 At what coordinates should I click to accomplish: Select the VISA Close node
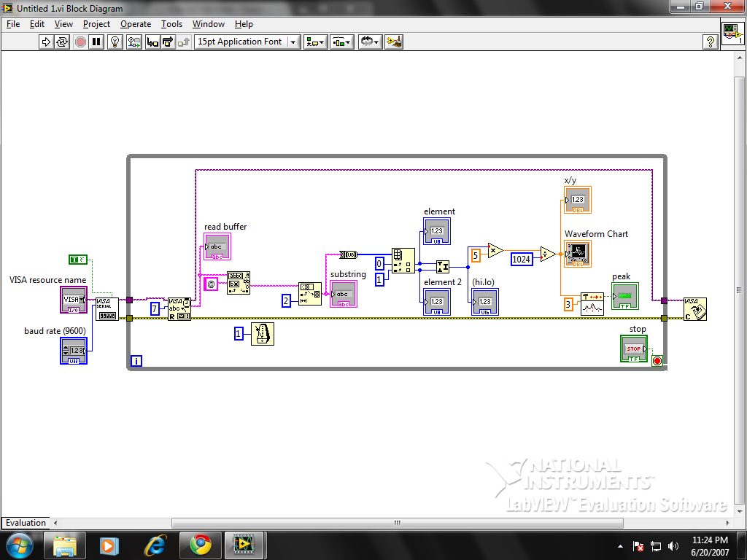tap(695, 309)
